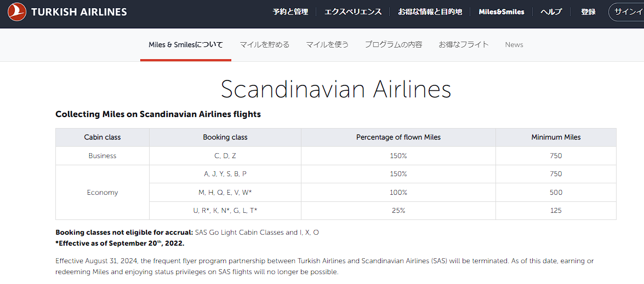
Task: Open the エクスペリエンス menu
Action: click(353, 11)
